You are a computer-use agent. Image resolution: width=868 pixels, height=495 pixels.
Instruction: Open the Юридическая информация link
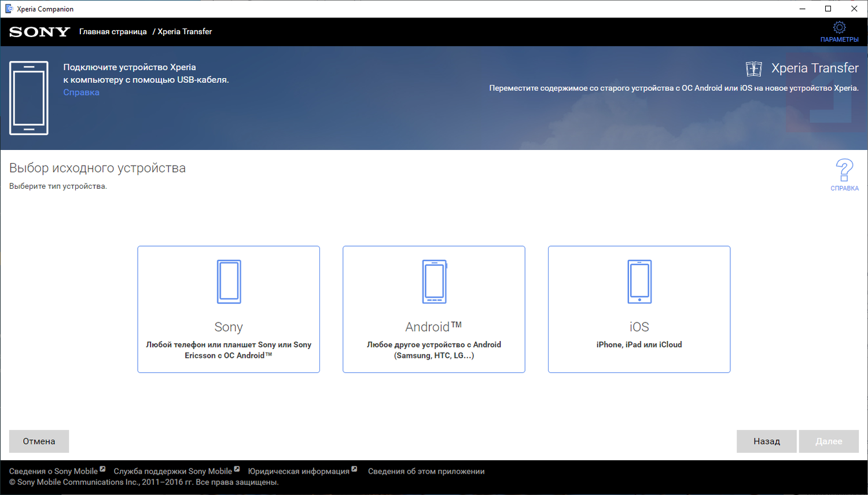[299, 471]
